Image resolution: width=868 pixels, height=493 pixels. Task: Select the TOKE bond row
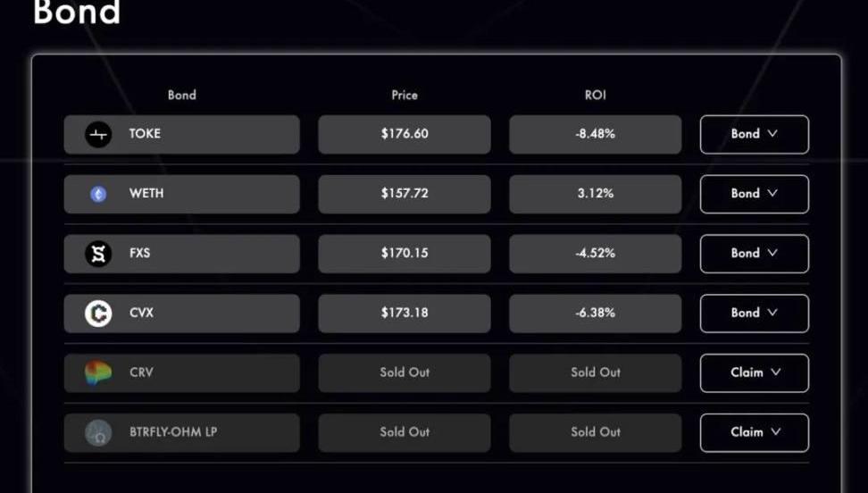point(181,135)
